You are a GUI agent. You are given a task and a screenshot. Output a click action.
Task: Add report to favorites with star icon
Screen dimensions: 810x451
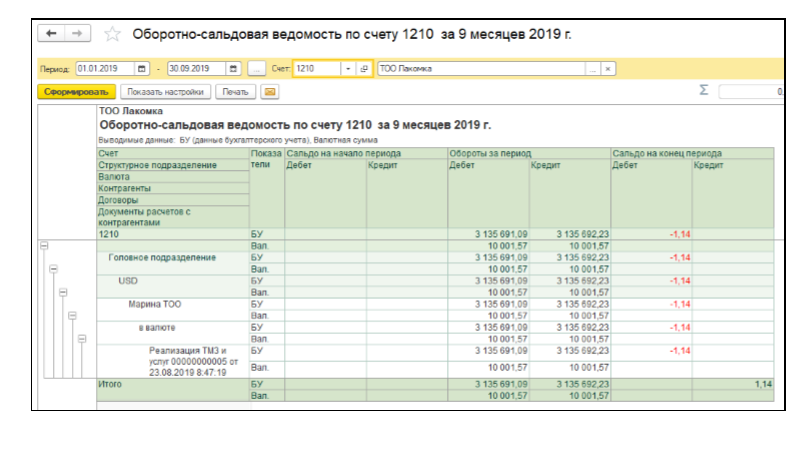112,34
